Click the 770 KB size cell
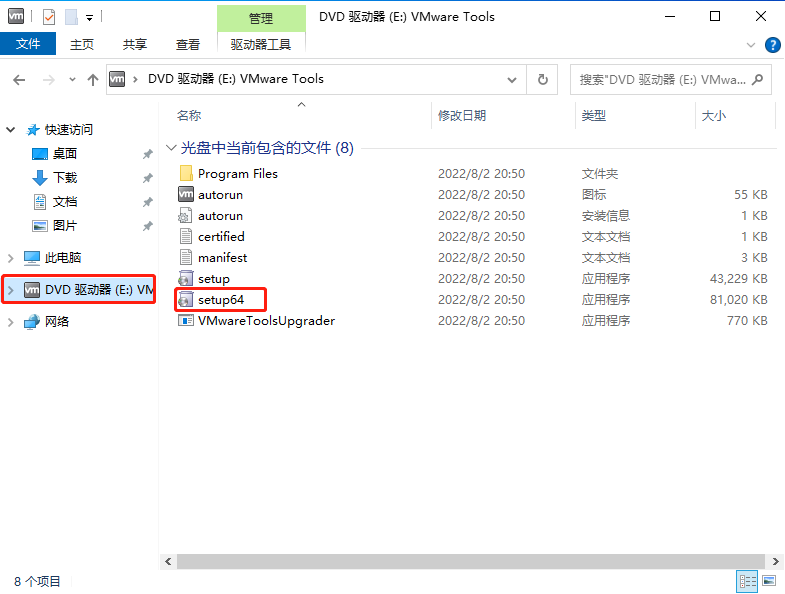785x594 pixels. [x=747, y=321]
